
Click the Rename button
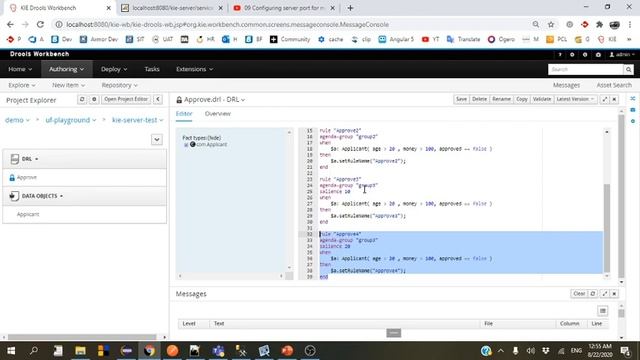[501, 99]
